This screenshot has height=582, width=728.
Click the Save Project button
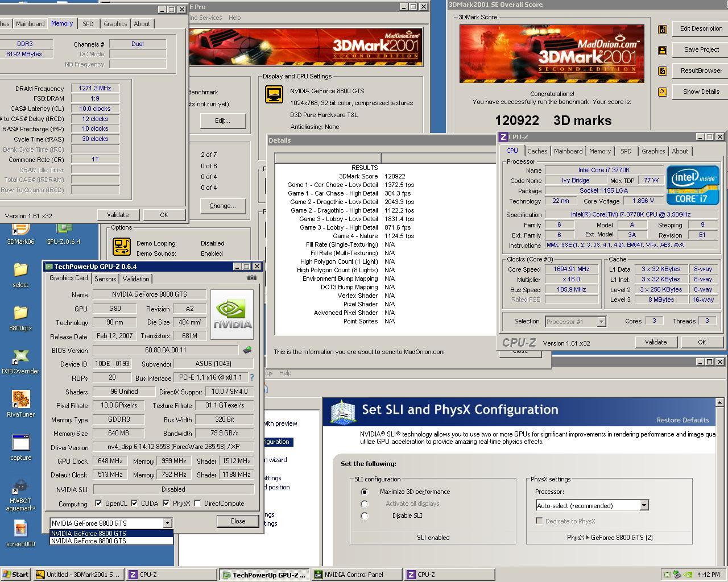coord(701,49)
